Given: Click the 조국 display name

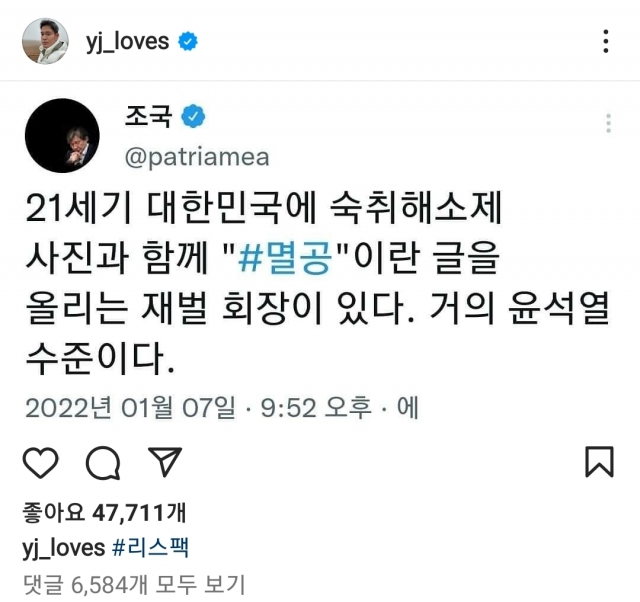Looking at the screenshot, I should coord(149,116).
